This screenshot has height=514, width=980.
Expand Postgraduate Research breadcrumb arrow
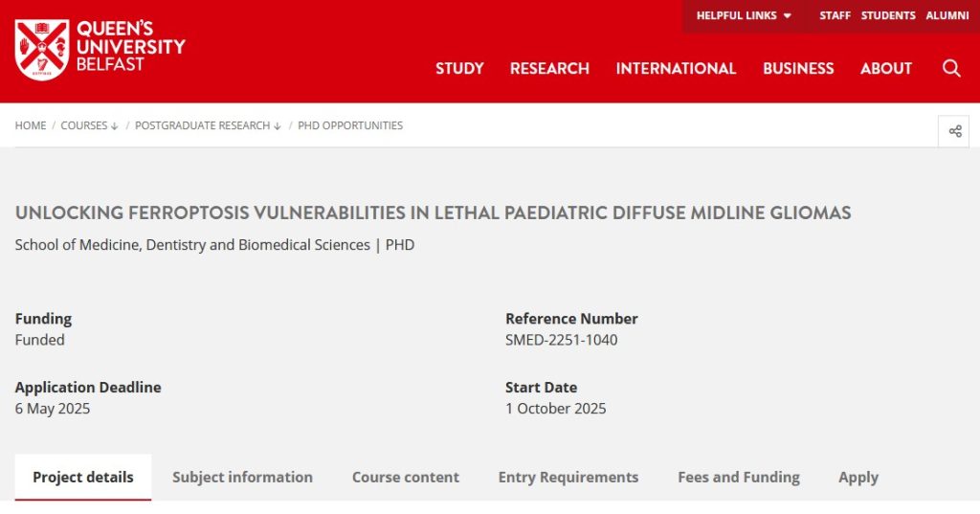pyautogui.click(x=277, y=126)
